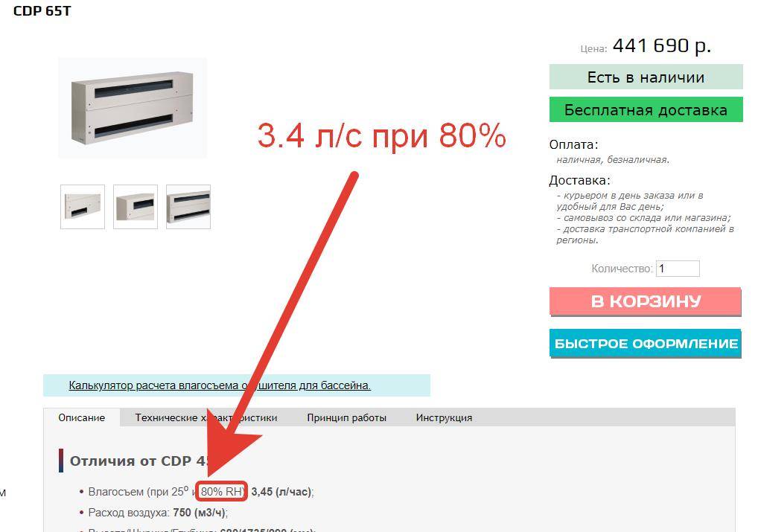Click the Оплата payment heading
Screen dimensions: 758x532
pos(573,144)
